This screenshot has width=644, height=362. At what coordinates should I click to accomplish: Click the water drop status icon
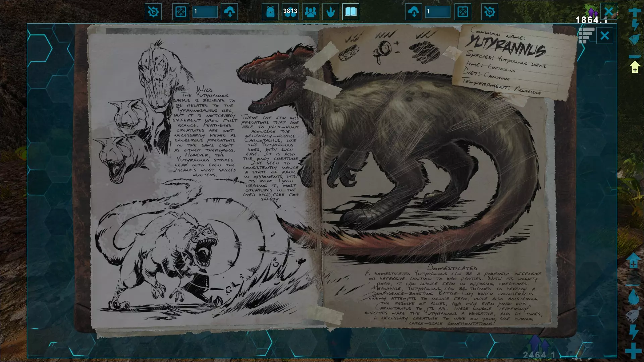tap(633, 297)
